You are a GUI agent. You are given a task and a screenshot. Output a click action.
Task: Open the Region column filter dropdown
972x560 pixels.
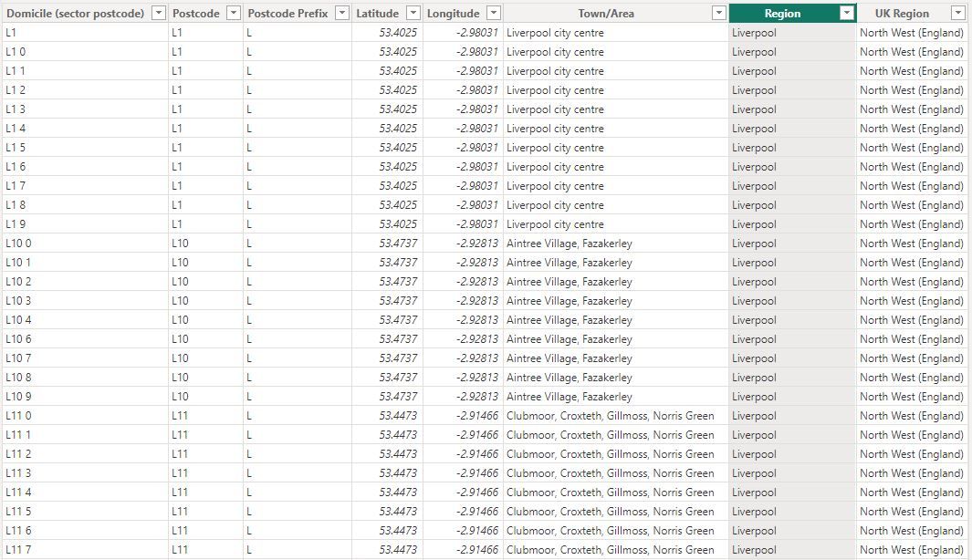coord(847,13)
